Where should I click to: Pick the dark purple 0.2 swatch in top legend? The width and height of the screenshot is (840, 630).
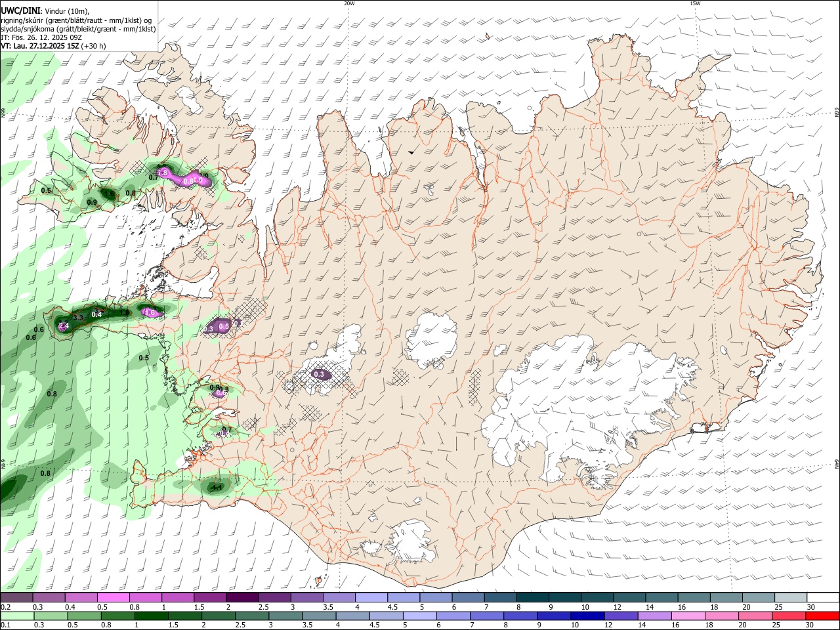16,598
